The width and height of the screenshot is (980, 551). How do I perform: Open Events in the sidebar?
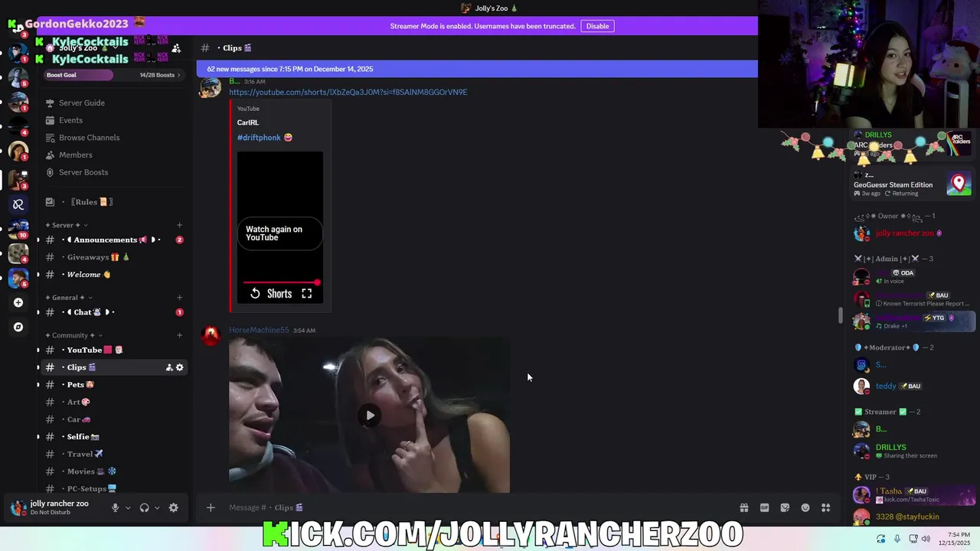[113, 120]
